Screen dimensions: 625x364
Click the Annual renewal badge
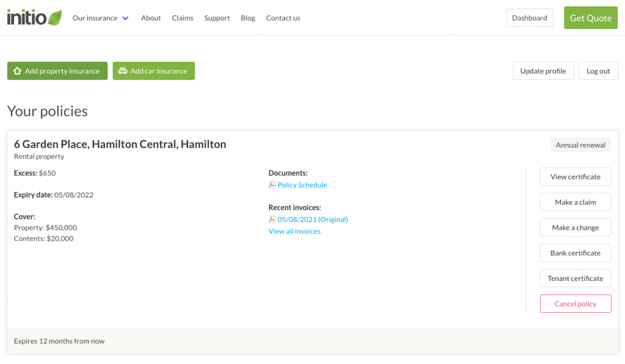coord(580,145)
